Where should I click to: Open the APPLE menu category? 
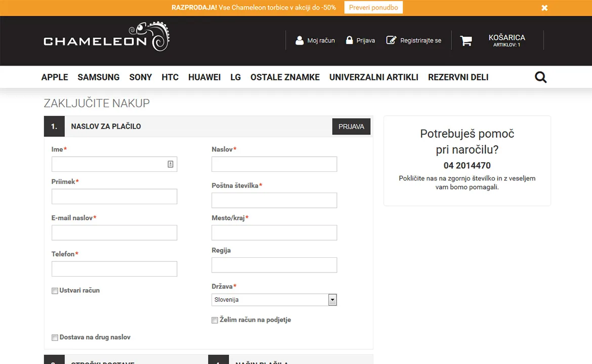point(55,77)
